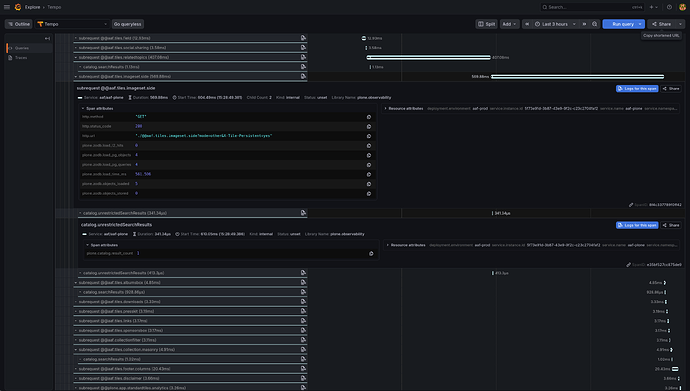This screenshot has width=690, height=391.
Task: Copy the http.method attribute value
Action: click(369, 117)
